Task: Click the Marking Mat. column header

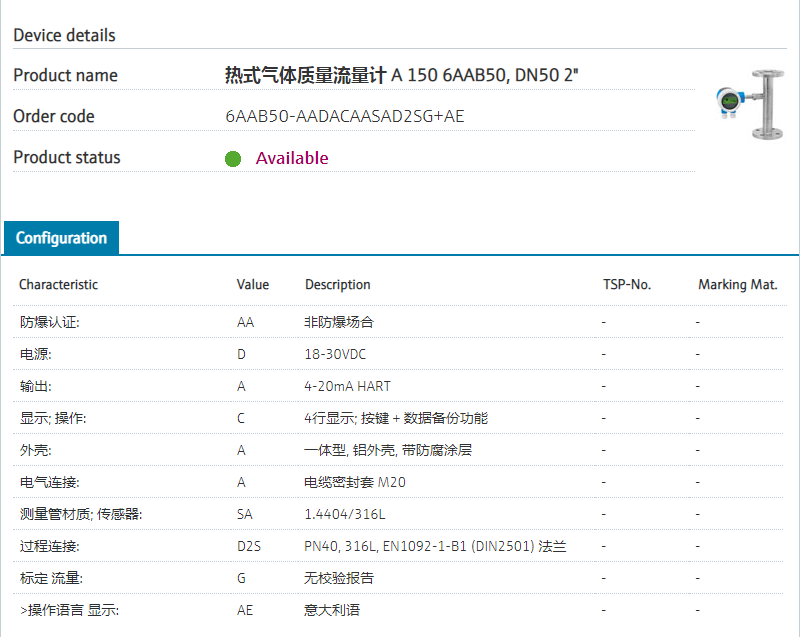Action: point(737,284)
